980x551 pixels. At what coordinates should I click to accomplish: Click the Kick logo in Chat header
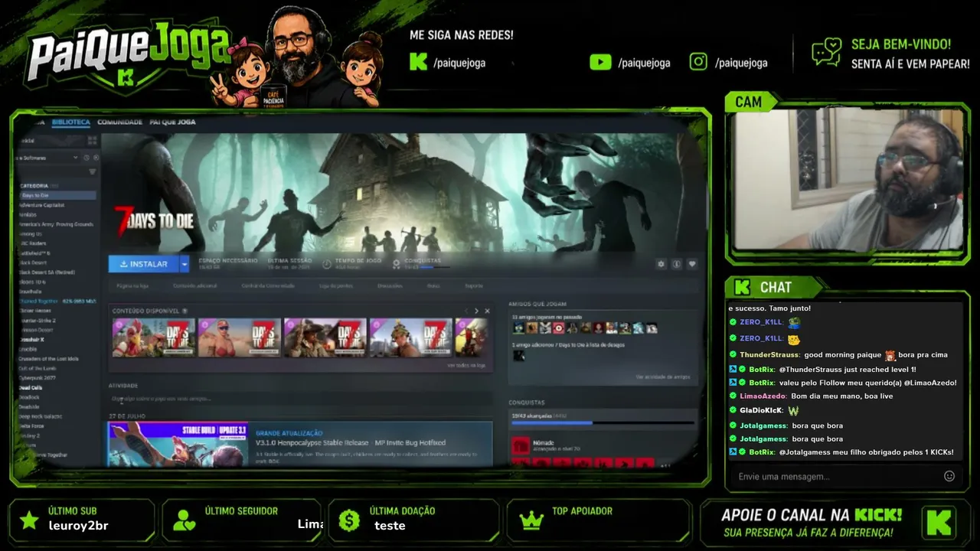742,287
